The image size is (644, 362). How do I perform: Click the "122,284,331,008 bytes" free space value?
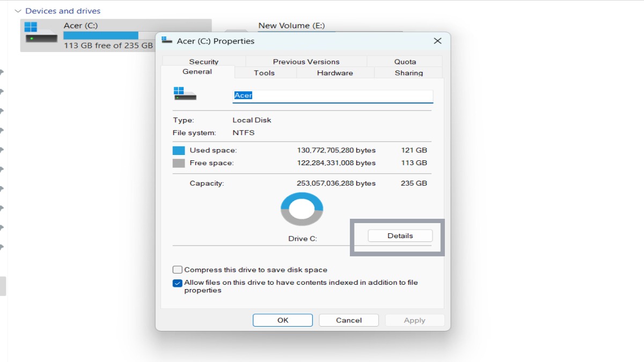point(336,162)
